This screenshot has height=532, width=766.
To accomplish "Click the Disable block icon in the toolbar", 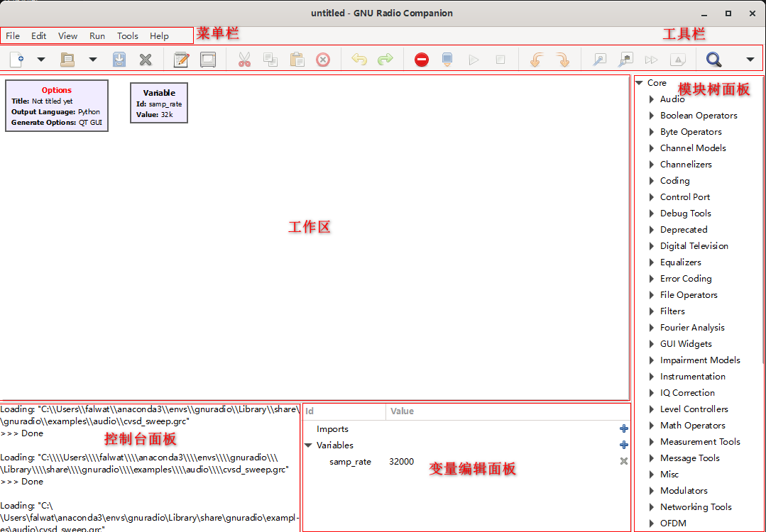I will click(625, 60).
